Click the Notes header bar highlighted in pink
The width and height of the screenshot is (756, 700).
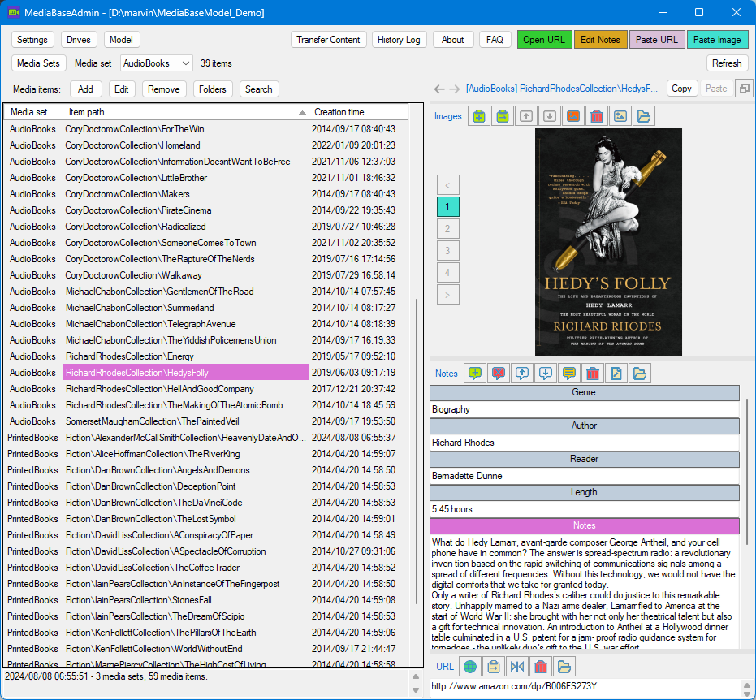coord(585,525)
